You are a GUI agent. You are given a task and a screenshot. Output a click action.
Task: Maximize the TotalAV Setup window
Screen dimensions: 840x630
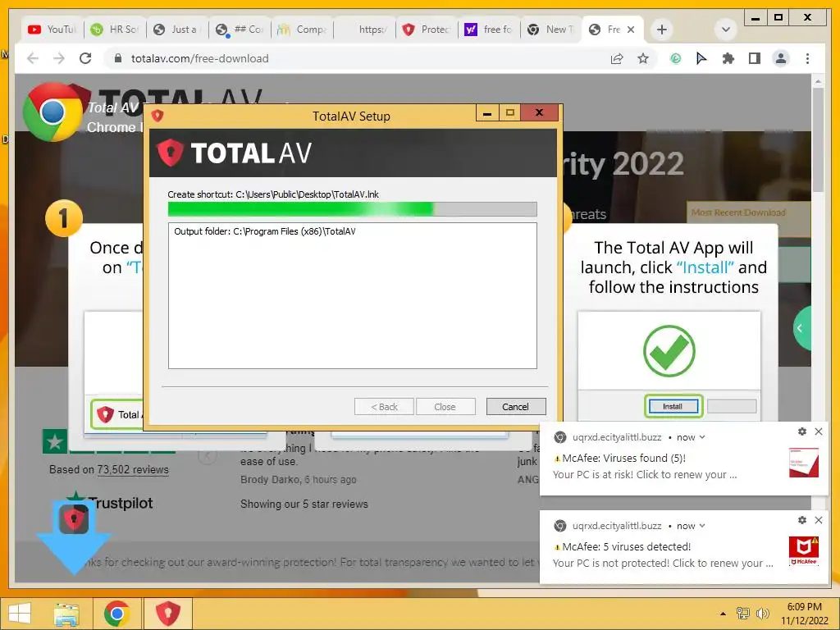click(510, 113)
